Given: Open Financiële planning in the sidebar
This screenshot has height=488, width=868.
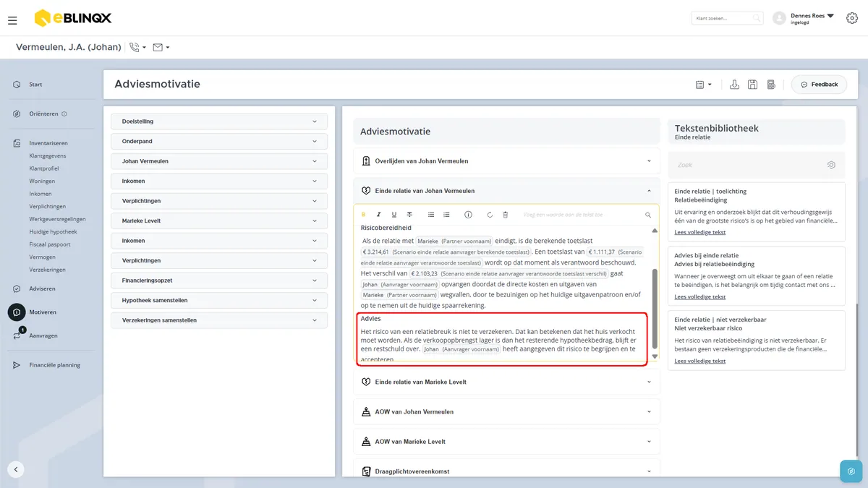Looking at the screenshot, I should [54, 365].
